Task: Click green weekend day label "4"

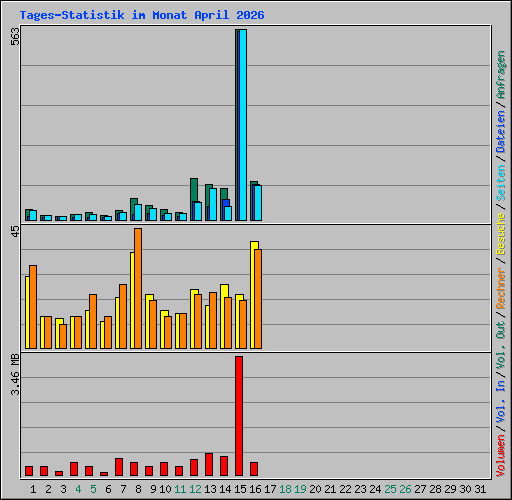Action: coord(78,489)
